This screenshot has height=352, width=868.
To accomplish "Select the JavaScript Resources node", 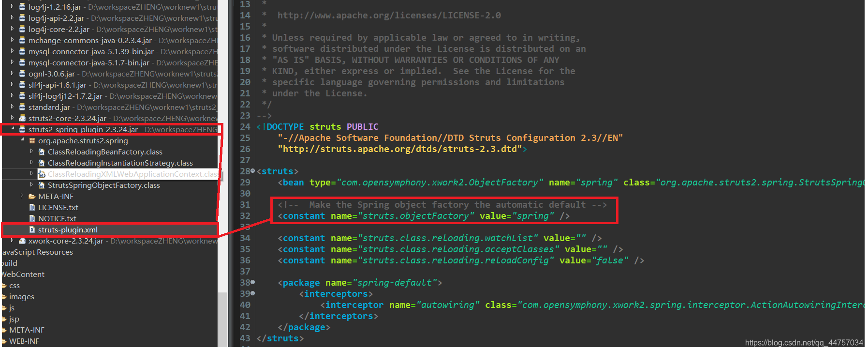I will 37,252.
